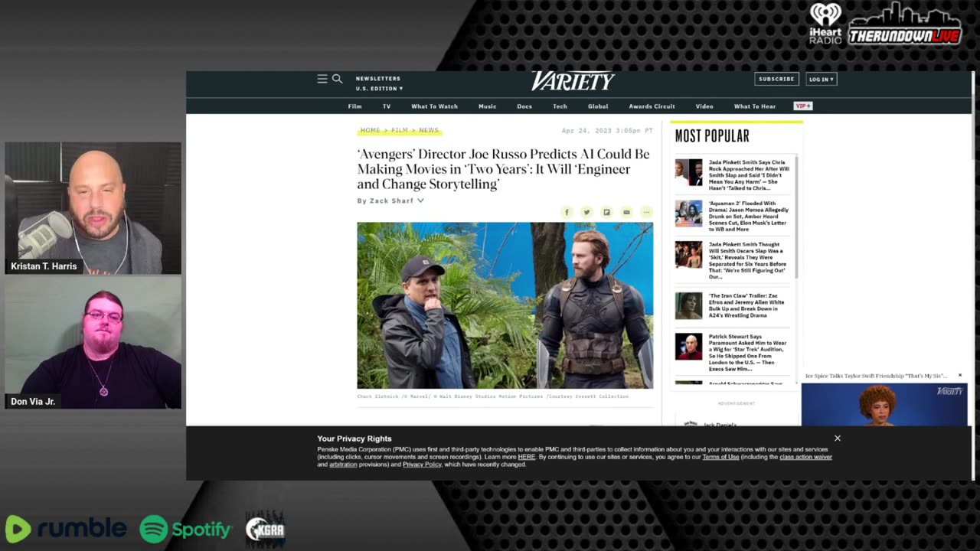Click Most Popular list scrollbar
980x551 pixels.
796,217
